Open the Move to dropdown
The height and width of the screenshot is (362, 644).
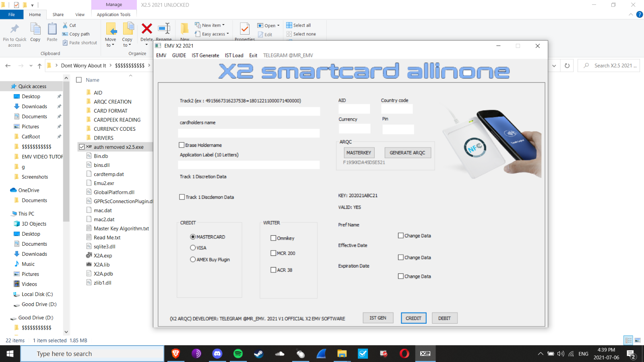(x=110, y=42)
